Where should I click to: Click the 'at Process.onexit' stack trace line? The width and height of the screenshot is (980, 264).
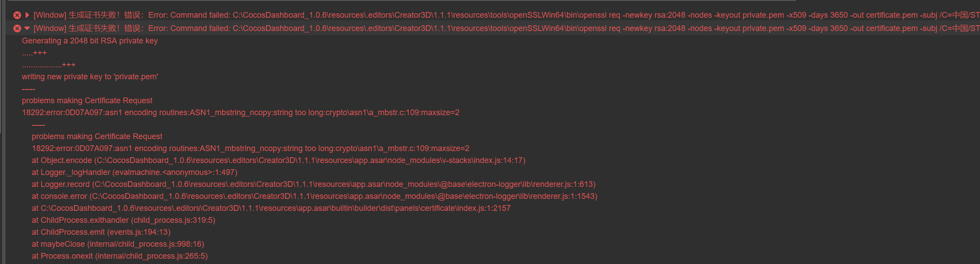click(x=119, y=256)
